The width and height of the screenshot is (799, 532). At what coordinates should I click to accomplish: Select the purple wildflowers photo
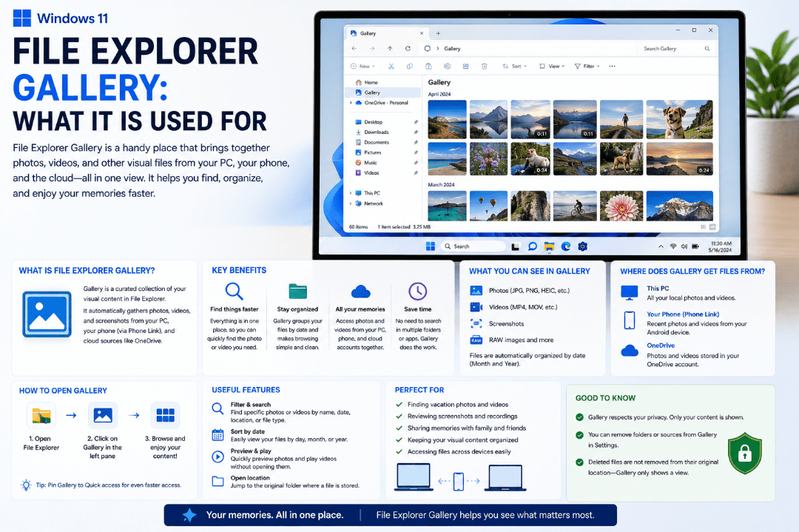coord(488,159)
